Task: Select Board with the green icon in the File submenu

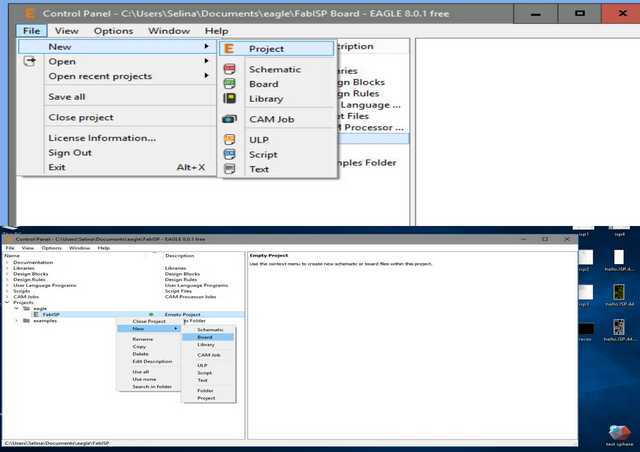Action: 277,84
